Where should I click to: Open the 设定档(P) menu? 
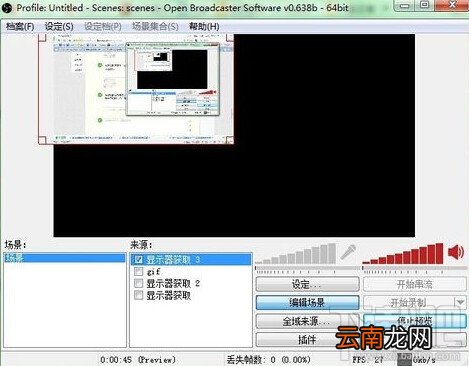pyautogui.click(x=103, y=26)
